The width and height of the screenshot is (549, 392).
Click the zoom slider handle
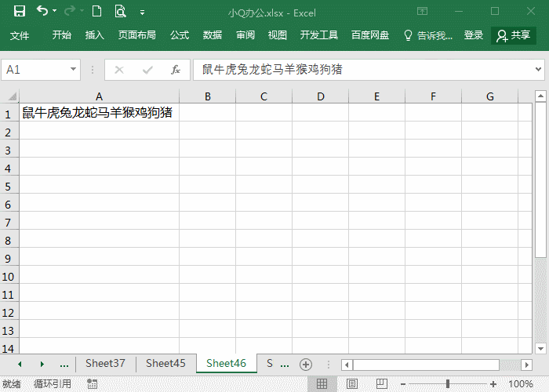coord(448,384)
